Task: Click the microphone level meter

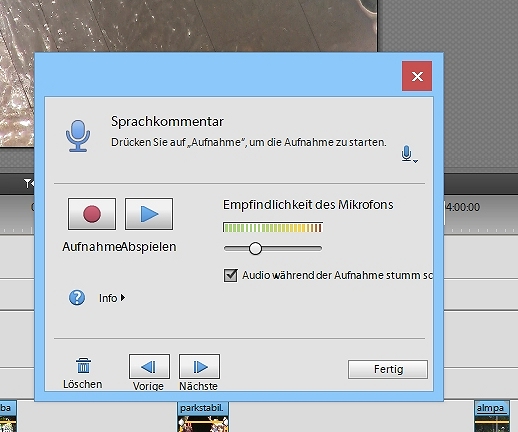Action: [273, 227]
